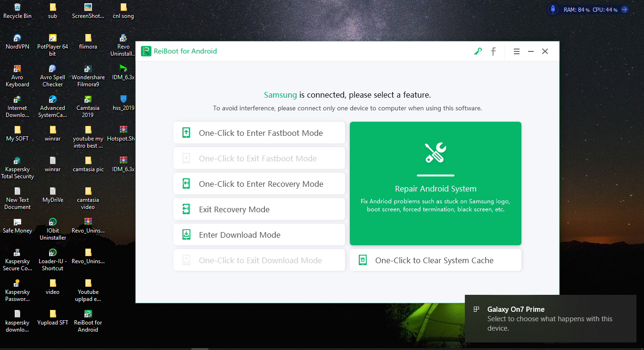Click the green key register icon
Image resolution: width=644 pixels, height=350 pixels.
tap(478, 51)
